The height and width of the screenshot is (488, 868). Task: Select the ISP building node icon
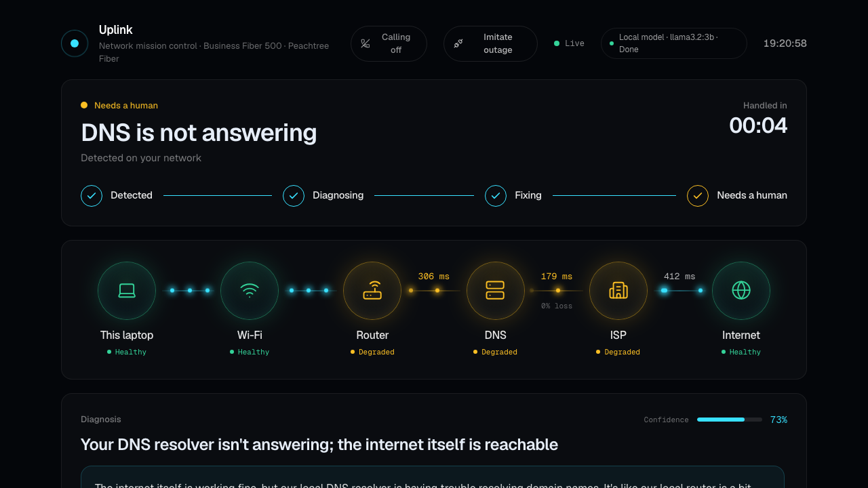click(618, 291)
